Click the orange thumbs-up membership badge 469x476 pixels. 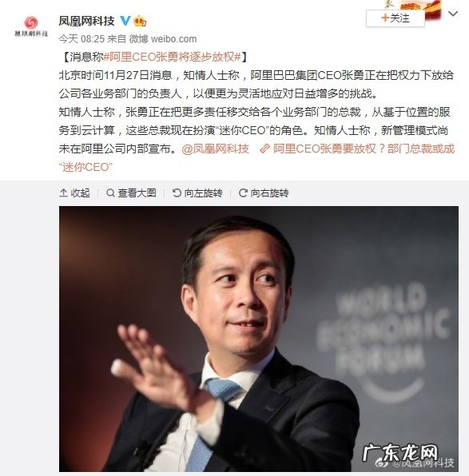click(x=140, y=21)
